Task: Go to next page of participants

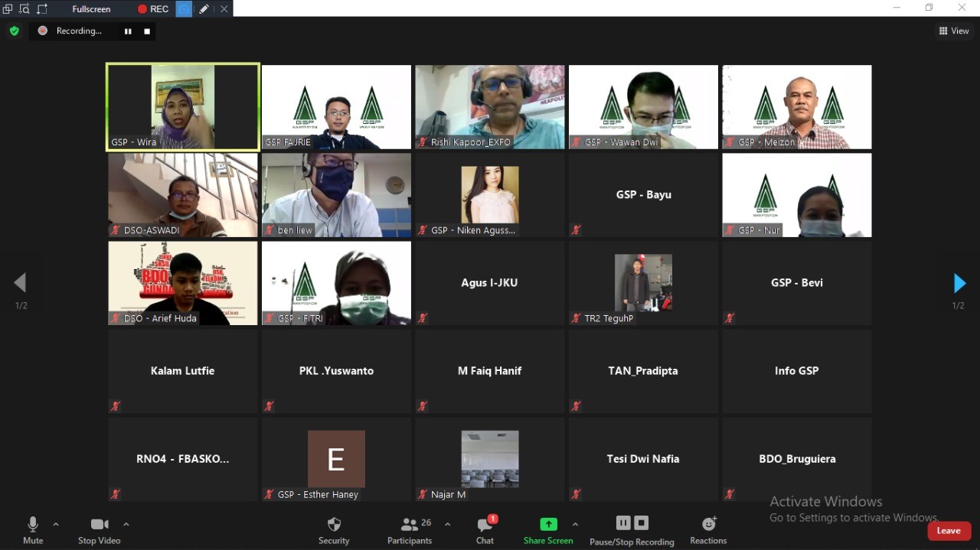Action: (959, 283)
